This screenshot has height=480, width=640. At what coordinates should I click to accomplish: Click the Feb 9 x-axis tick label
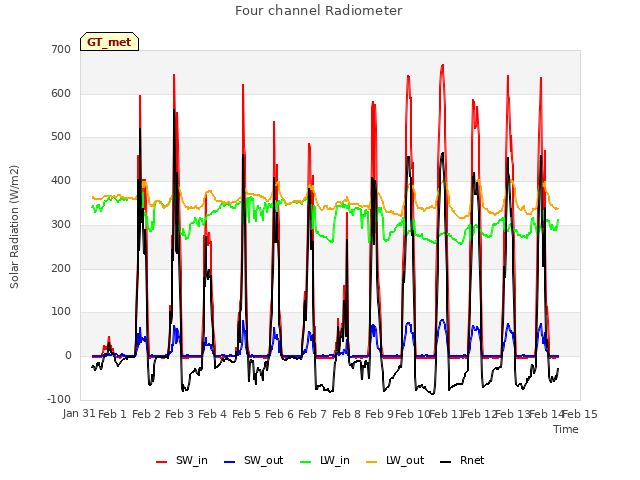[x=379, y=414]
